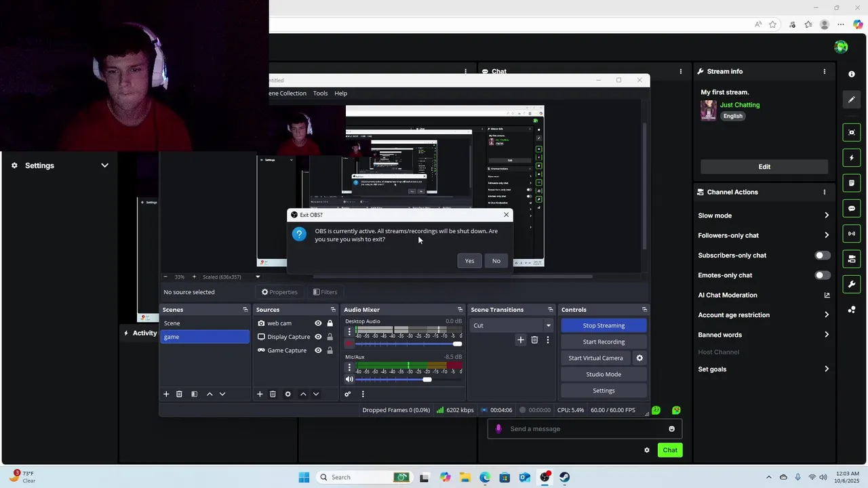Image resolution: width=868 pixels, height=488 pixels.
Task: Delete selected source with trash icon
Action: click(273, 394)
